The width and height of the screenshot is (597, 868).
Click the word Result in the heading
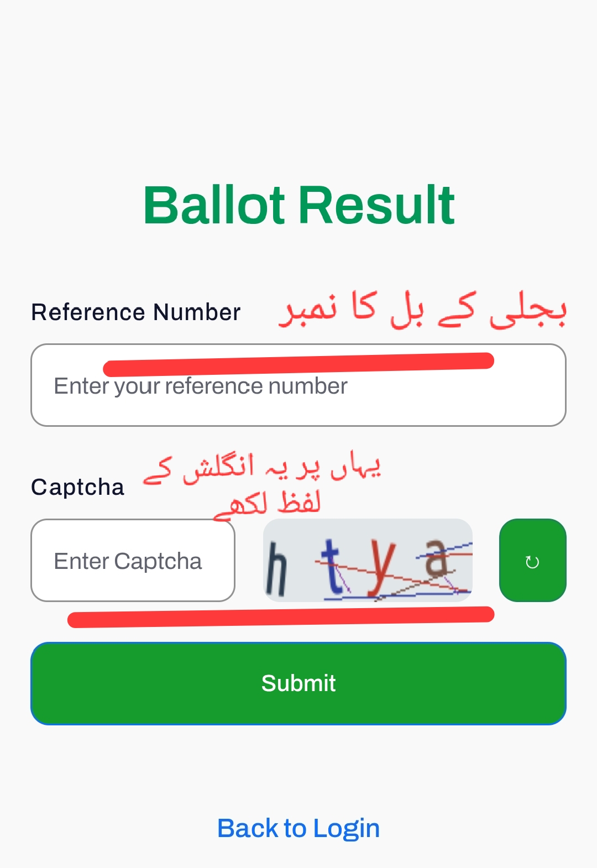tap(377, 205)
